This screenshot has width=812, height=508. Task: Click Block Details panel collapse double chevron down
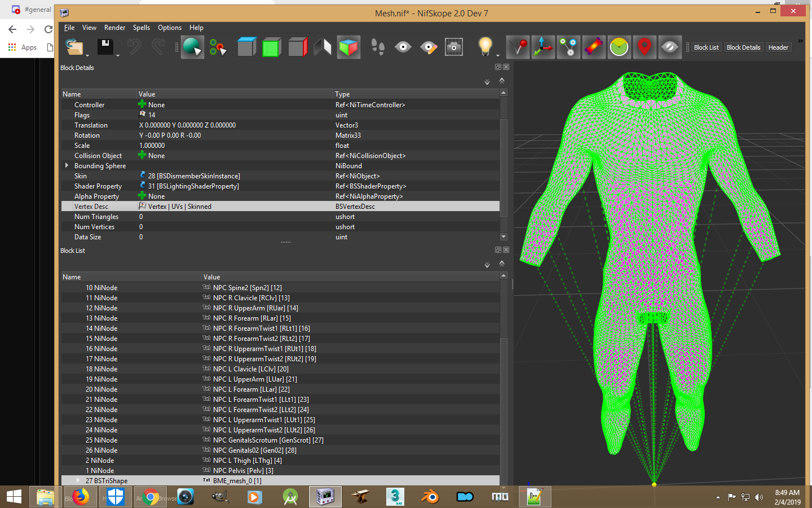[487, 82]
